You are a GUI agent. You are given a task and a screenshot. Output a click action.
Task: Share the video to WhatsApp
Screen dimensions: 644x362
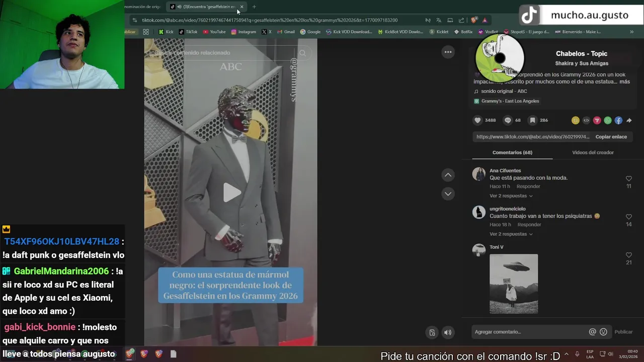pyautogui.click(x=608, y=120)
